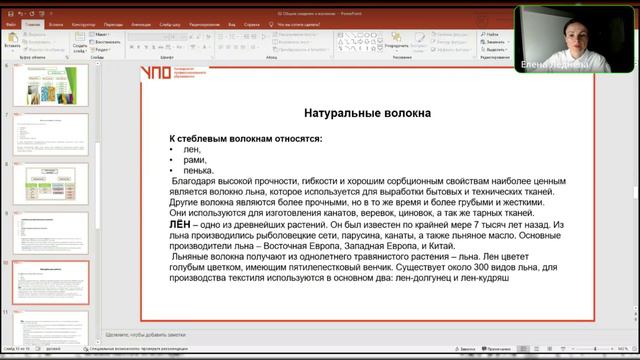Switch to reading view icon
The image size is (640, 360).
550,349
